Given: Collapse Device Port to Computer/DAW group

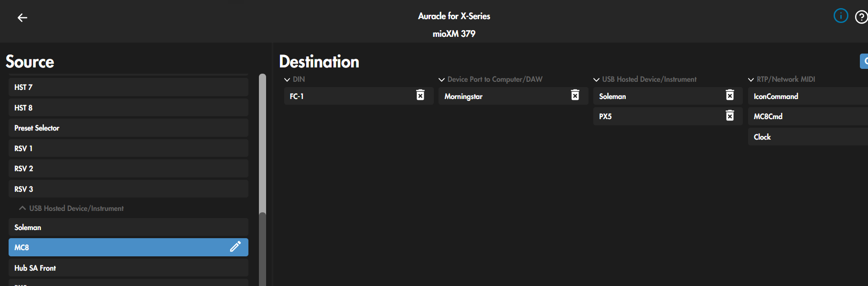Looking at the screenshot, I should pos(442,79).
